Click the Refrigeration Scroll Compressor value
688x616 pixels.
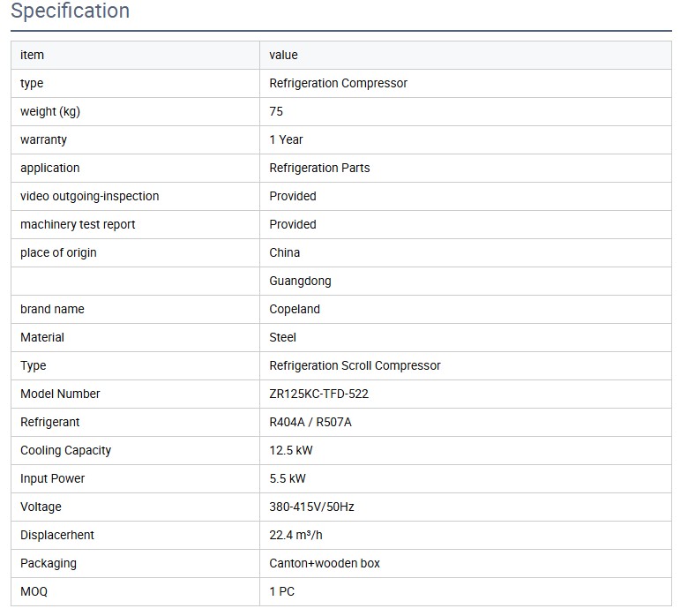[x=355, y=365]
